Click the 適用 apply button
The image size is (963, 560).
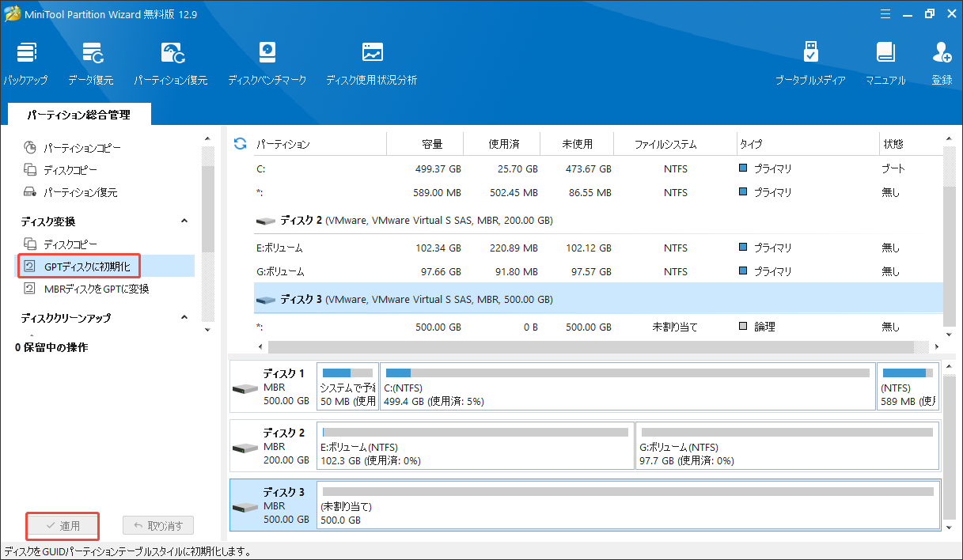(63, 526)
